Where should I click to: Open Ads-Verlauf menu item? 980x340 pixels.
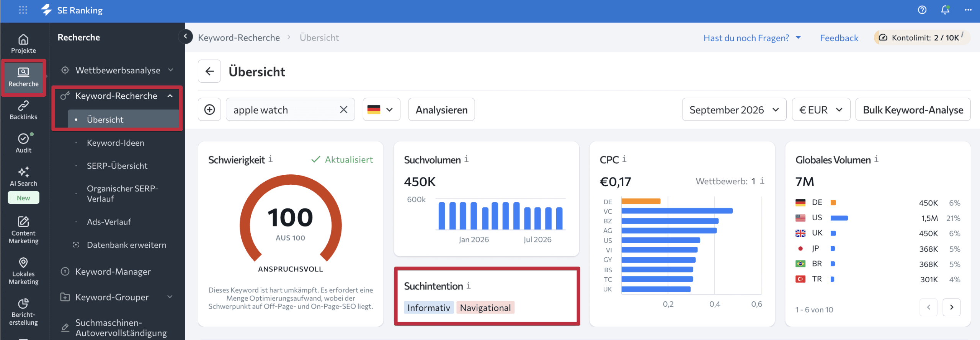coord(109,222)
